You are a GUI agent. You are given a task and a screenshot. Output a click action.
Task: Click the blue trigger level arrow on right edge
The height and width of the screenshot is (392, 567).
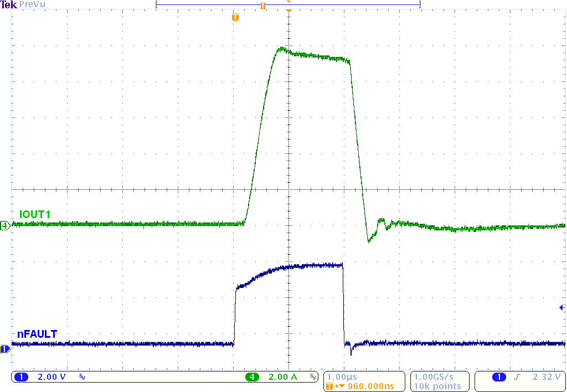click(563, 308)
